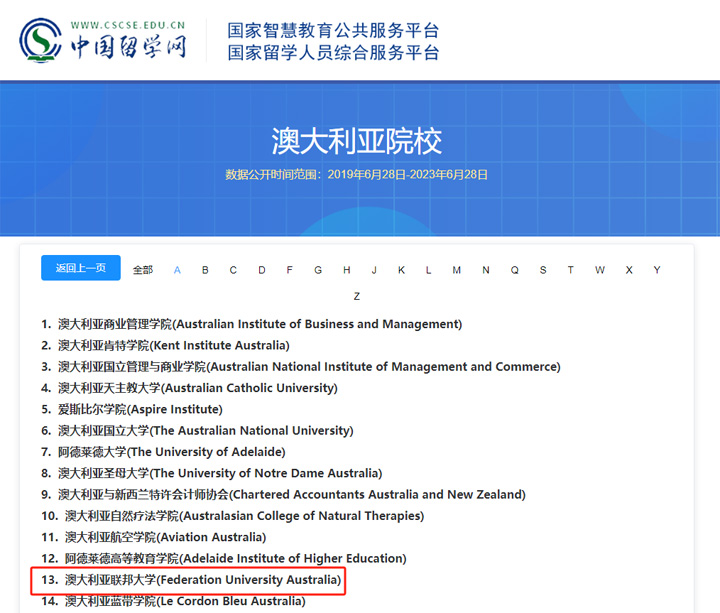This screenshot has width=720, height=613.
Task: Click the 国家智慧教育公共服务平台 header text
Action: tap(334, 31)
